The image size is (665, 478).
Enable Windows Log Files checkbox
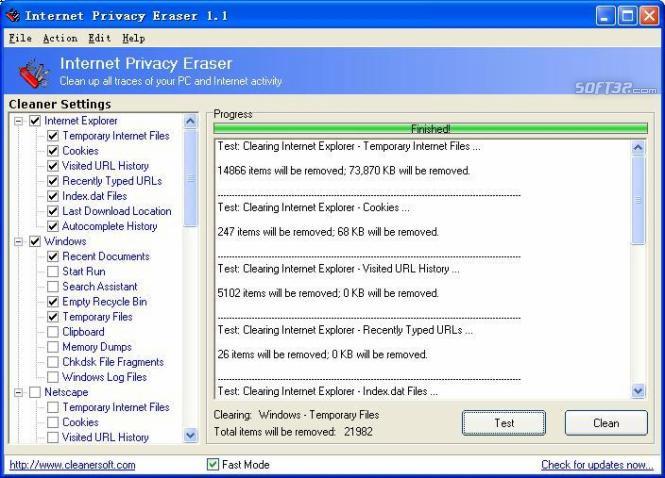coord(53,377)
